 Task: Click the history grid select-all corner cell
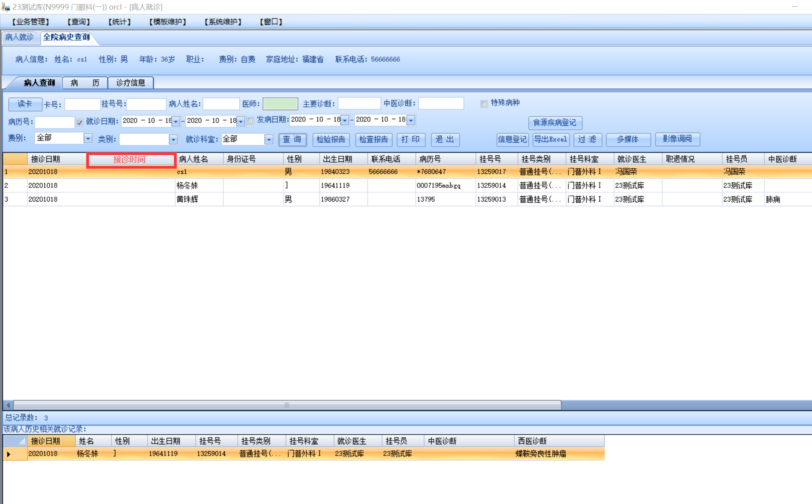15,441
